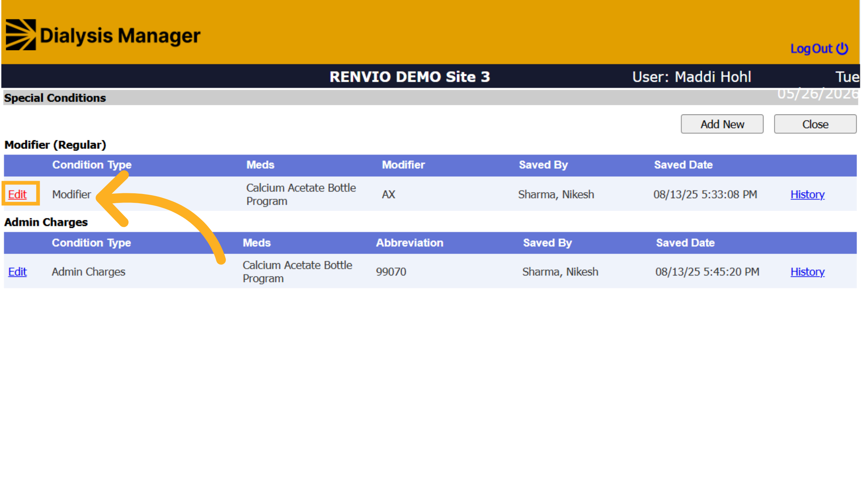The image size is (868, 497).
Task: Click Sharma, Nikesh in the Admin Charges row
Action: pos(560,272)
